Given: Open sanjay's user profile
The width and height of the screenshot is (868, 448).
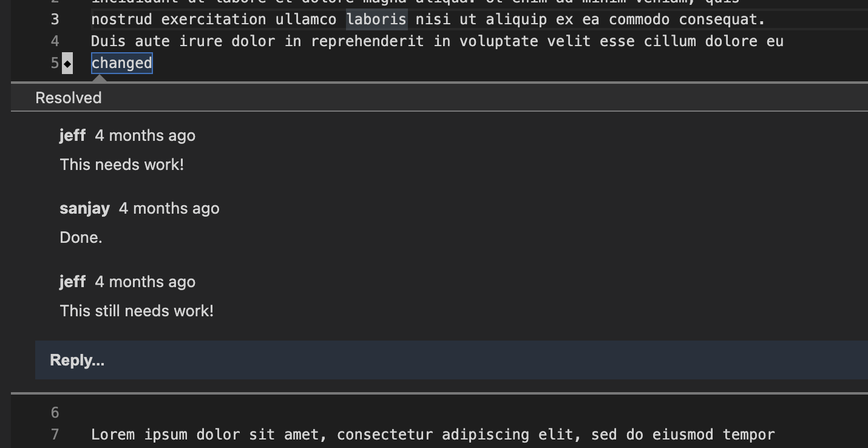Looking at the screenshot, I should pyautogui.click(x=84, y=208).
